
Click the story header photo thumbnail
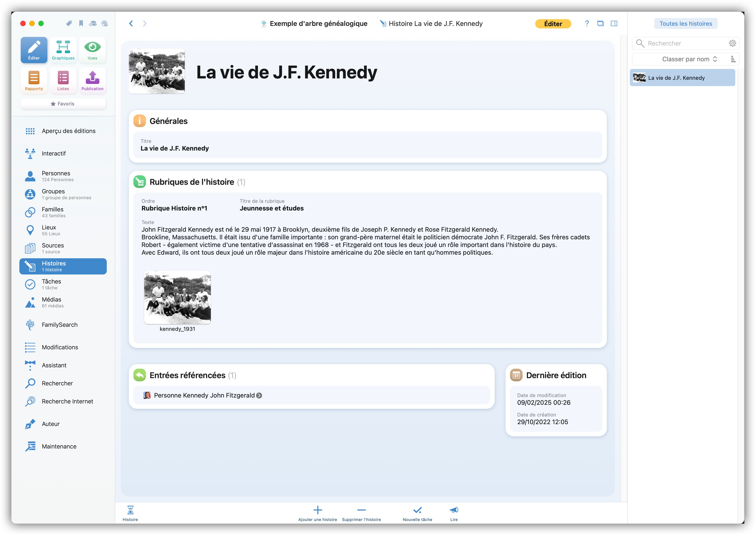tap(157, 71)
